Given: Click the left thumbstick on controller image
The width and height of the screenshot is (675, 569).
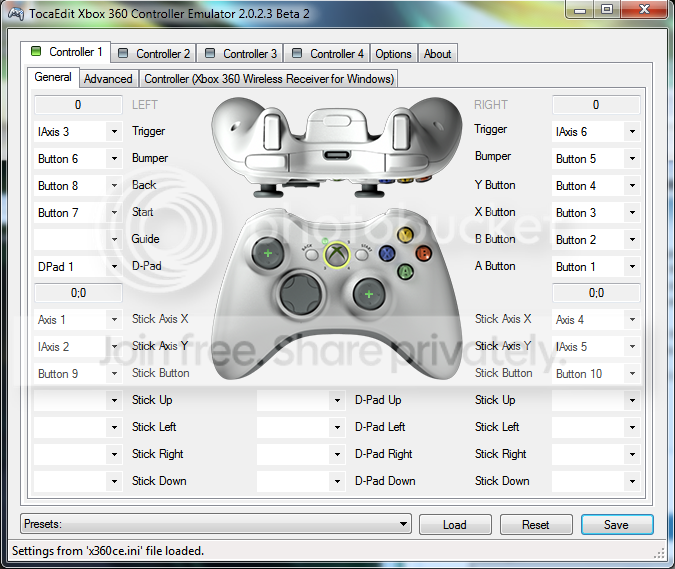Looking at the screenshot, I should (268, 253).
